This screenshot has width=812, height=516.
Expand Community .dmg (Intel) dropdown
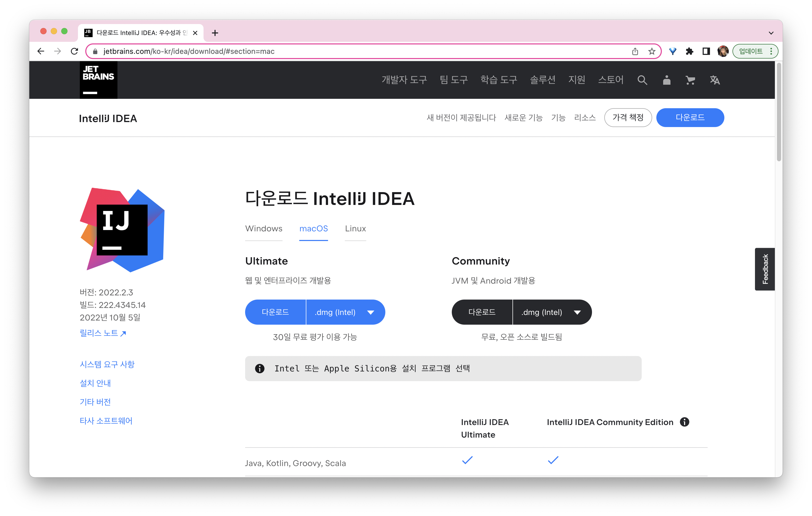(552, 312)
